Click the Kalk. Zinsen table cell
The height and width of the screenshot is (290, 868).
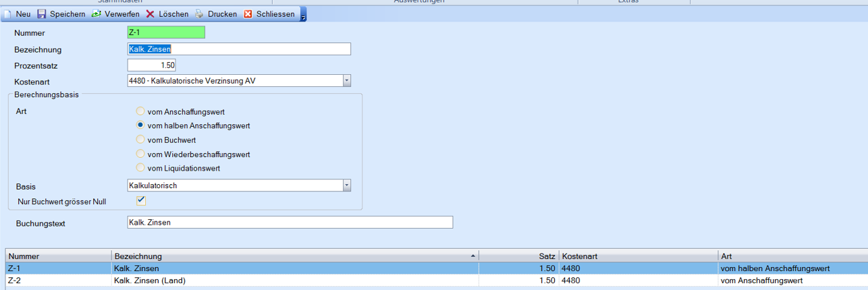[x=295, y=268]
